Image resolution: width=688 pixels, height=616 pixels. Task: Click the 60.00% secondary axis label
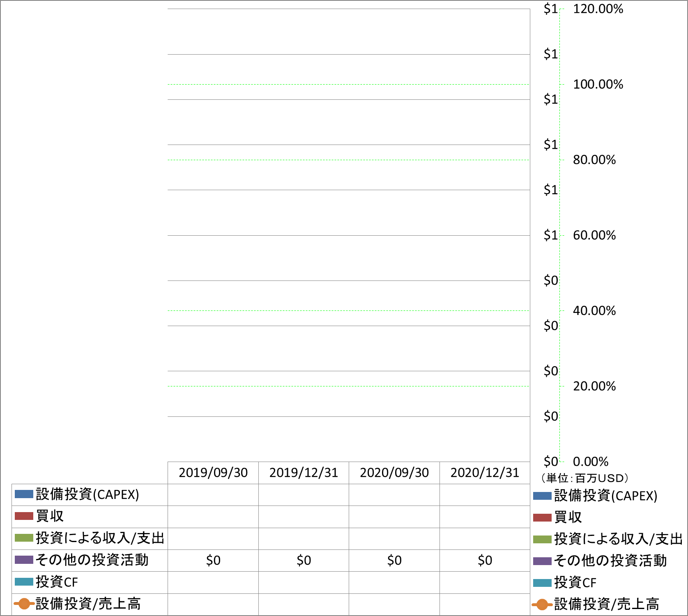tap(594, 235)
